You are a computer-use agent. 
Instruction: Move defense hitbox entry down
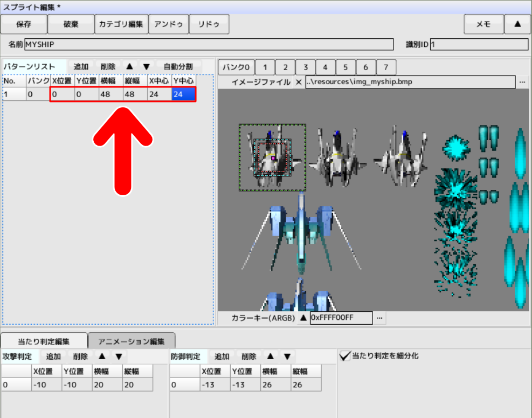tap(287, 357)
